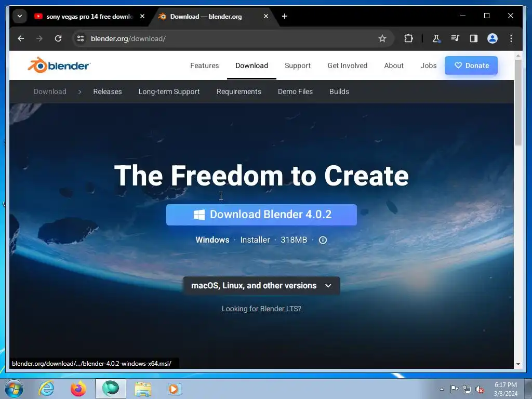Select the Download — blender.org tab

point(213,16)
